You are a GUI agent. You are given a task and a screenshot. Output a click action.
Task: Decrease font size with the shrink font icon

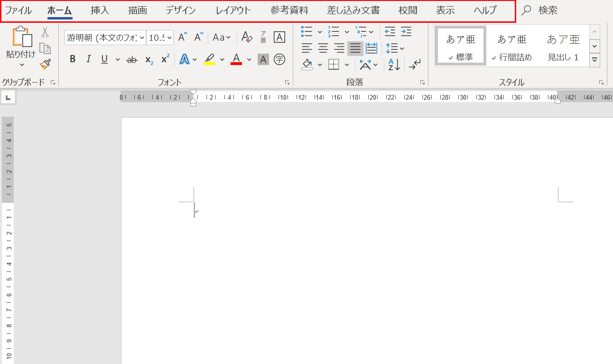(x=199, y=37)
